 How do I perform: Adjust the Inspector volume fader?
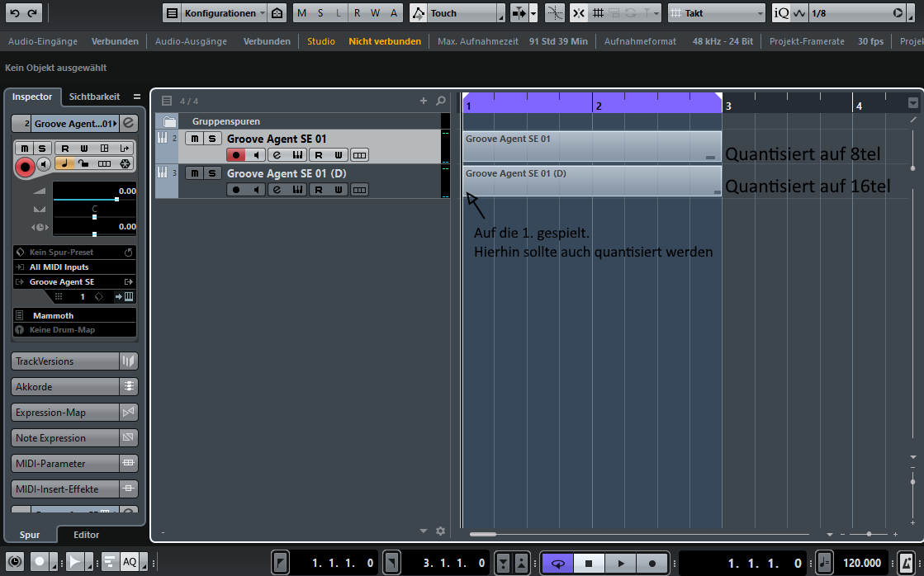116,199
